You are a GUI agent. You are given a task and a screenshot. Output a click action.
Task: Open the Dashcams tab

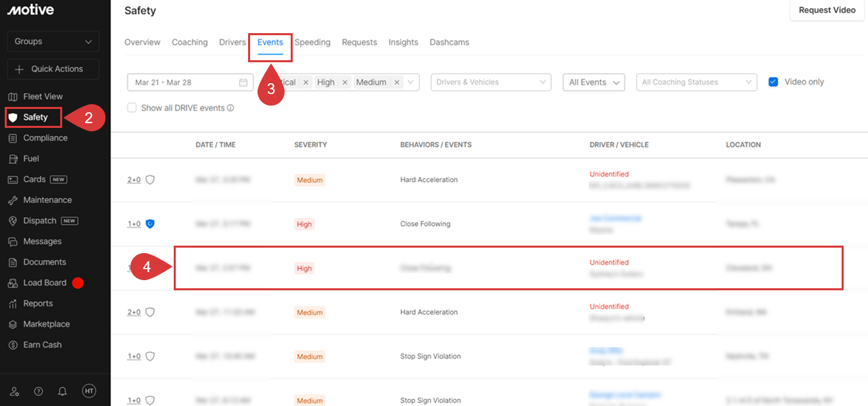coord(449,43)
